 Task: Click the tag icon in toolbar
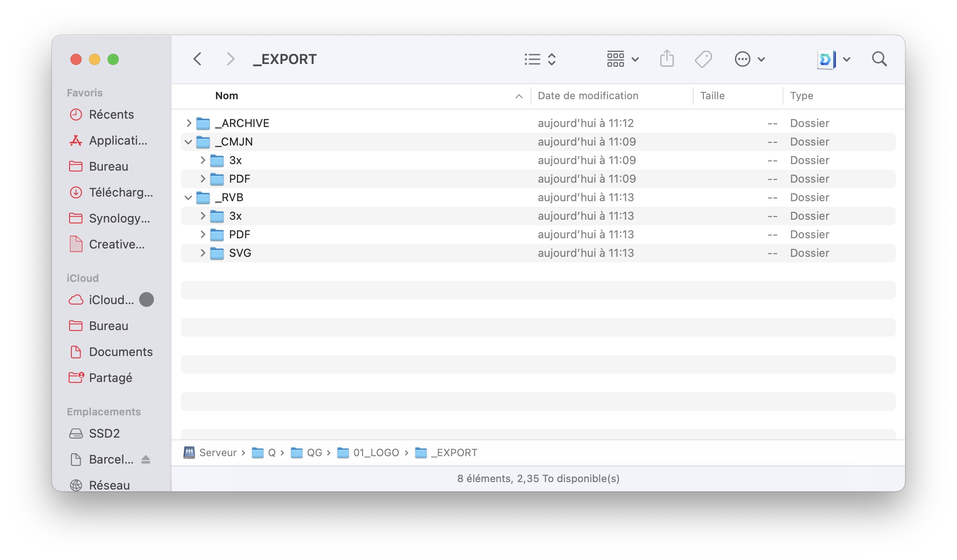[703, 59]
